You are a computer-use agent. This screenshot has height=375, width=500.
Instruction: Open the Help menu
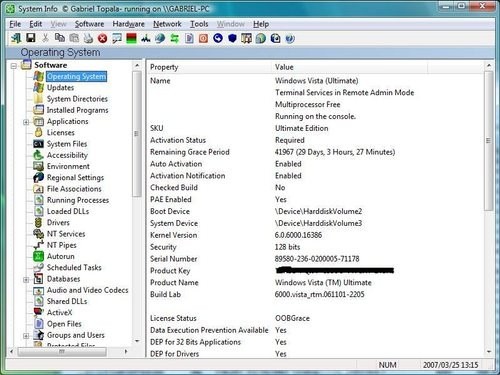click(x=261, y=24)
